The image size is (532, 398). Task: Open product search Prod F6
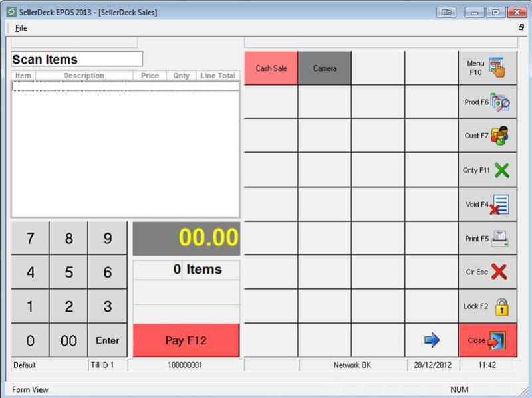point(487,102)
